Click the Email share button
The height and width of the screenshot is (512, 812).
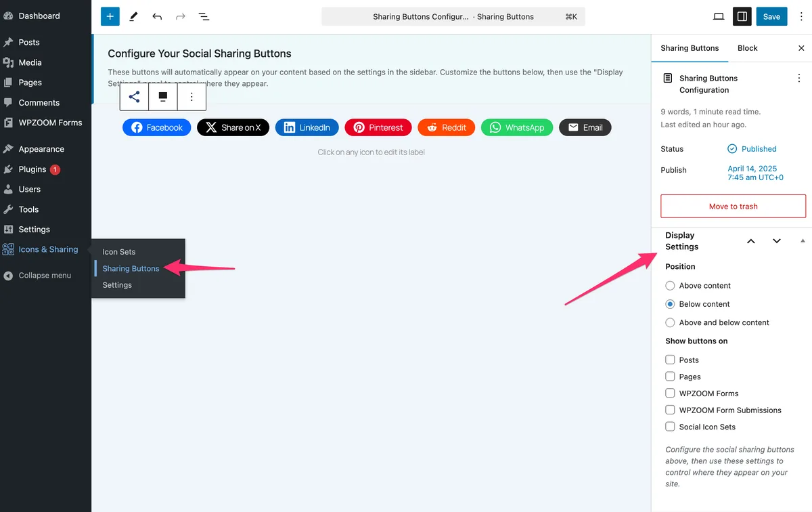[585, 127]
